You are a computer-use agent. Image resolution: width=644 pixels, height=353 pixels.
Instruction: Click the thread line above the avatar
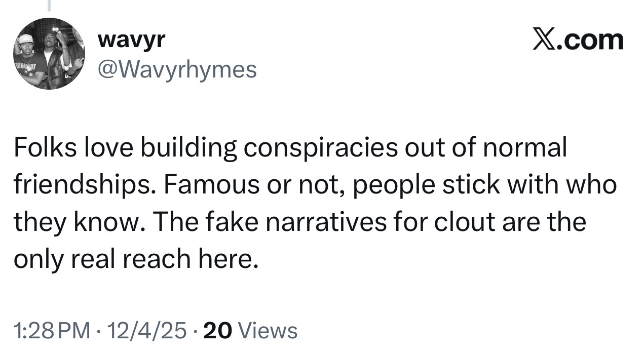(49, 5)
